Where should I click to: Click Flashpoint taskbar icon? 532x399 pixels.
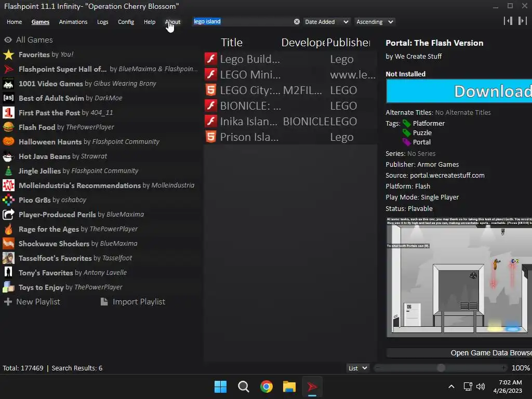(312, 387)
